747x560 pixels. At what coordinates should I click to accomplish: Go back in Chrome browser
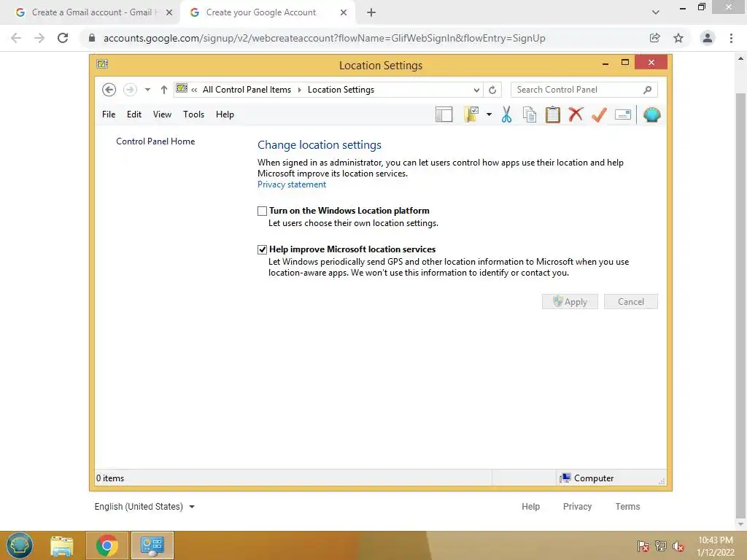(16, 38)
